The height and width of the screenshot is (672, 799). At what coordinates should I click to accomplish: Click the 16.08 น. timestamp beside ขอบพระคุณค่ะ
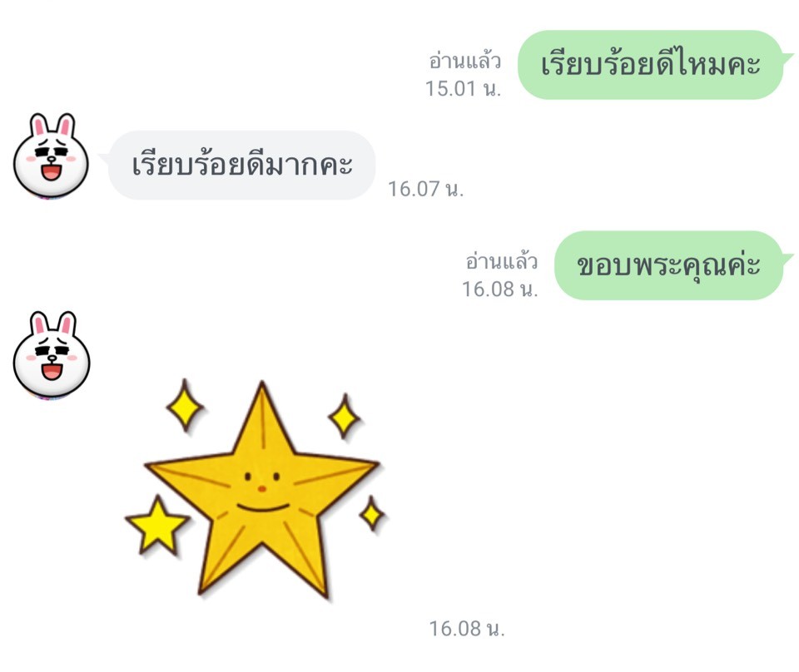coord(500,289)
